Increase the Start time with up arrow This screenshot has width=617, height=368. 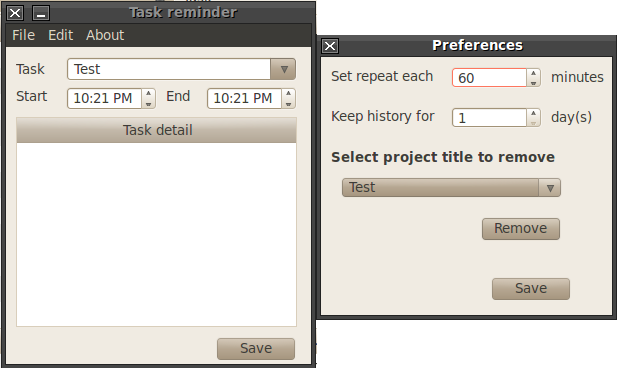[148, 93]
